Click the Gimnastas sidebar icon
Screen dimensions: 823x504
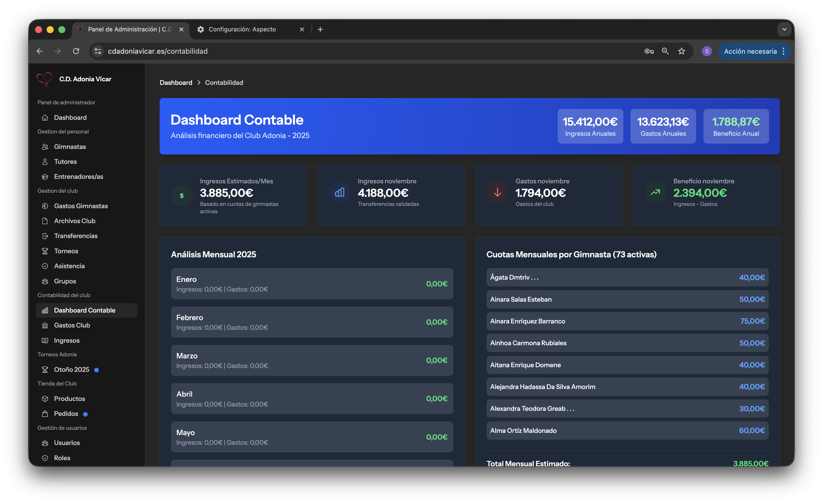pyautogui.click(x=45, y=147)
